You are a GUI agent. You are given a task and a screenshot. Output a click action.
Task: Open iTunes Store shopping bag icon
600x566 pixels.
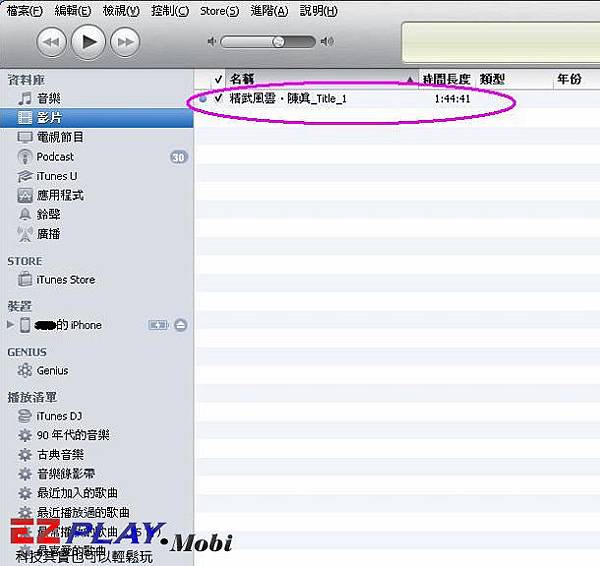coord(25,279)
